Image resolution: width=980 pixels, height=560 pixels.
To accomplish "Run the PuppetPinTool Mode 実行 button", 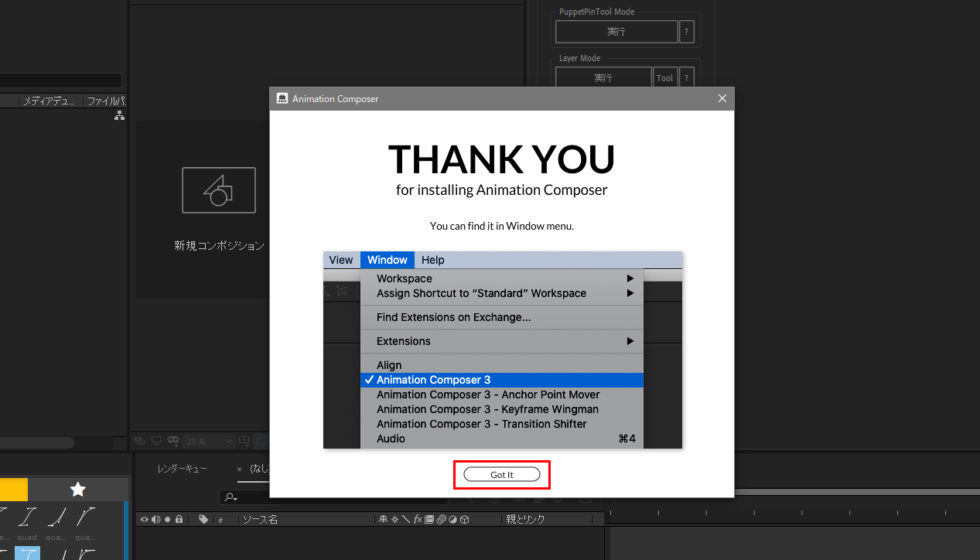I will point(616,31).
